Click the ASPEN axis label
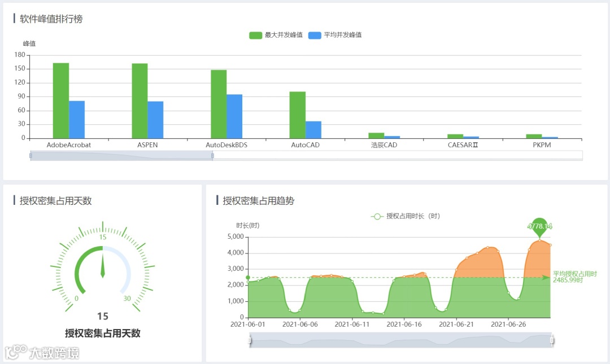The width and height of the screenshot is (610, 364). [x=147, y=145]
